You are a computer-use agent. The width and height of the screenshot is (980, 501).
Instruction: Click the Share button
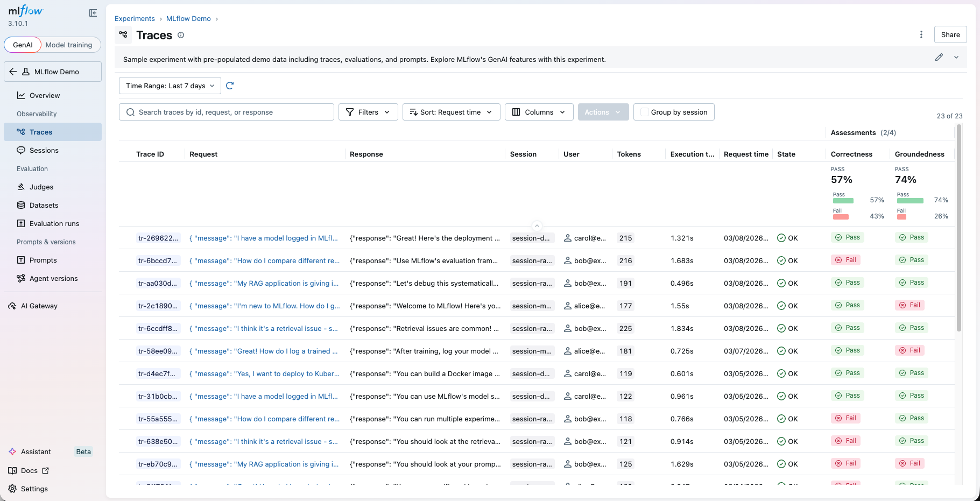(x=950, y=34)
